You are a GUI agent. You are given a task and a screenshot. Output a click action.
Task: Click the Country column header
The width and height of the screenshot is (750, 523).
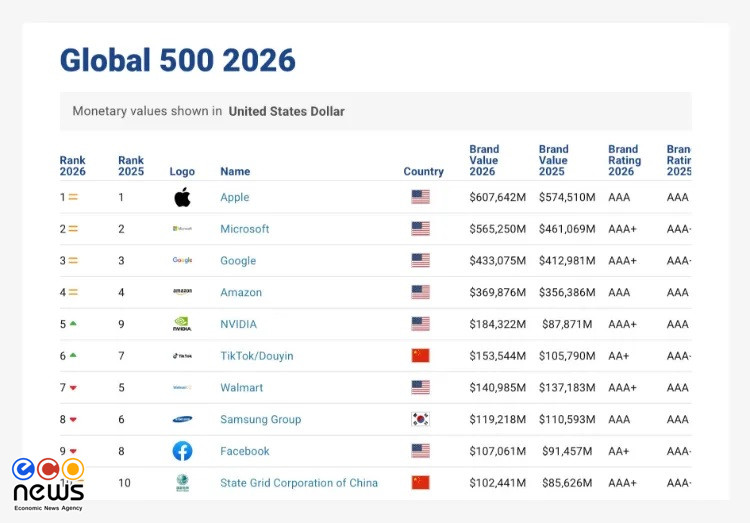pyautogui.click(x=423, y=171)
